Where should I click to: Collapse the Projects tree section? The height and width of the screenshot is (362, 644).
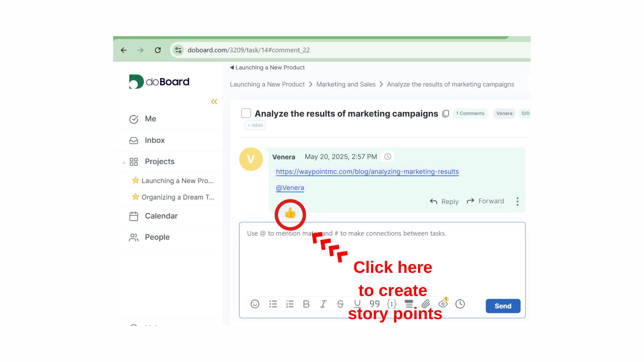tap(124, 162)
